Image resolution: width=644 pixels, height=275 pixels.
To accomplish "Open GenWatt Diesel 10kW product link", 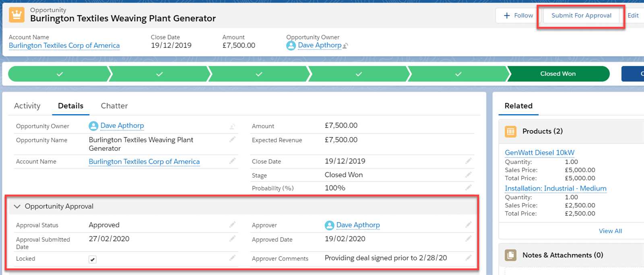I will point(540,152).
